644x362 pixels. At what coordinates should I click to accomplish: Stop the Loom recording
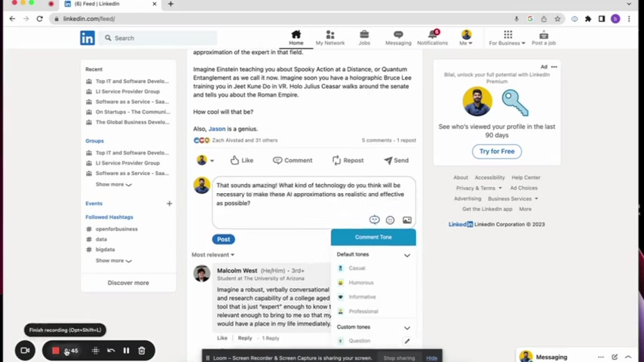pos(56,351)
